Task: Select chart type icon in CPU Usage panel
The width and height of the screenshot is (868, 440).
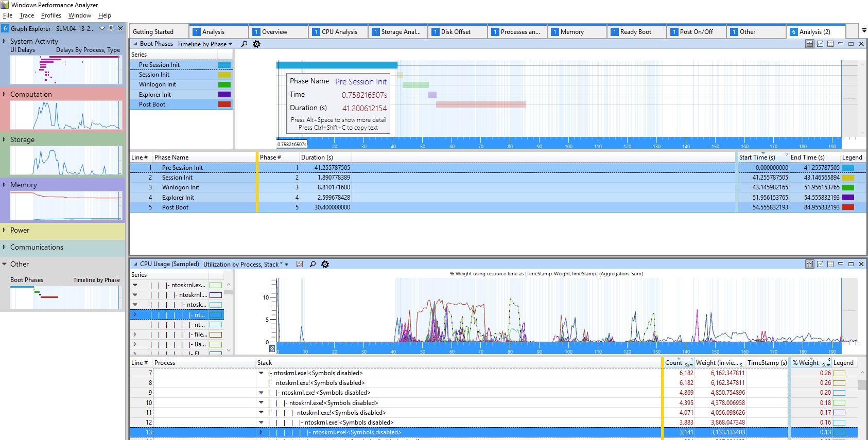Action: pos(300,265)
